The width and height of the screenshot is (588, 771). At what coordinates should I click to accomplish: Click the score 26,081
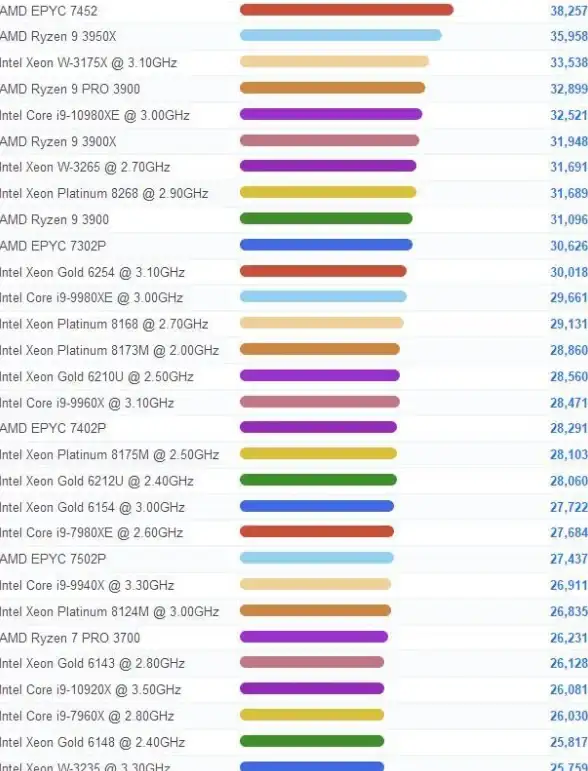569,689
